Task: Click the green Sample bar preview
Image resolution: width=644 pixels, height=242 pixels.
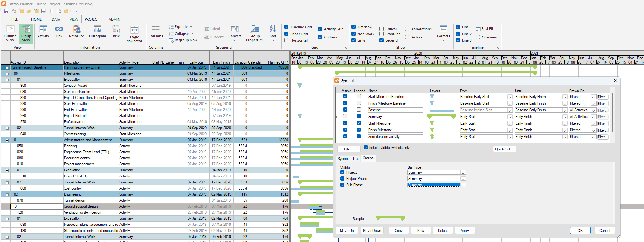Action: 391,218
